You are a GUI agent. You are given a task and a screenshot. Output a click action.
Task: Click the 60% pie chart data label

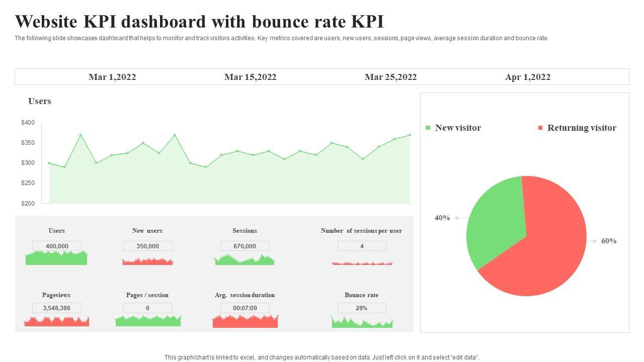pyautogui.click(x=608, y=241)
